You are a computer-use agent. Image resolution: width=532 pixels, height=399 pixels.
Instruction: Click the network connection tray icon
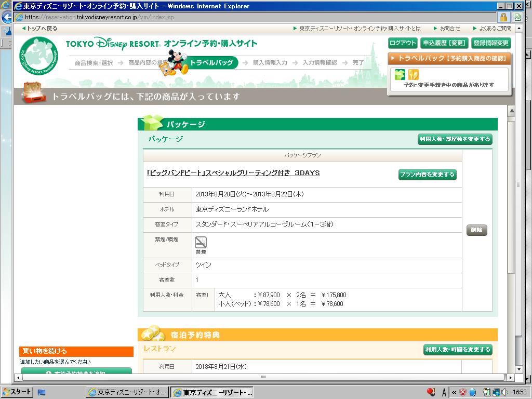pos(496,393)
